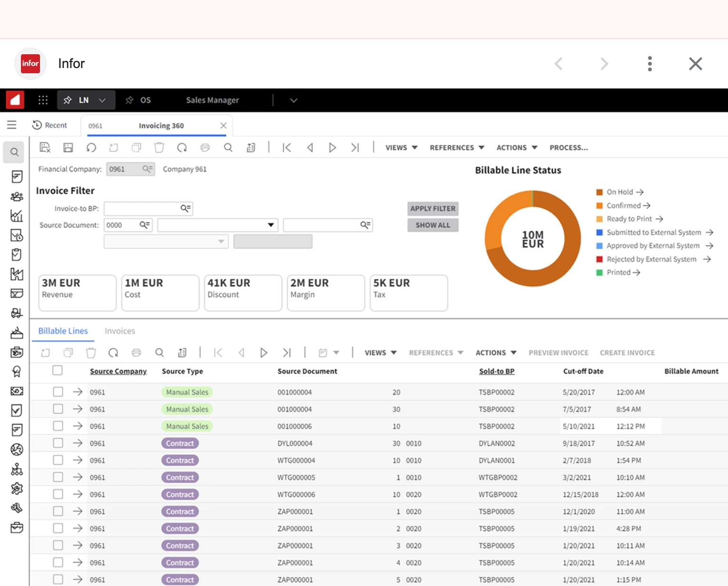
Task: Check the row for document 001000004 line 20
Action: (58, 391)
